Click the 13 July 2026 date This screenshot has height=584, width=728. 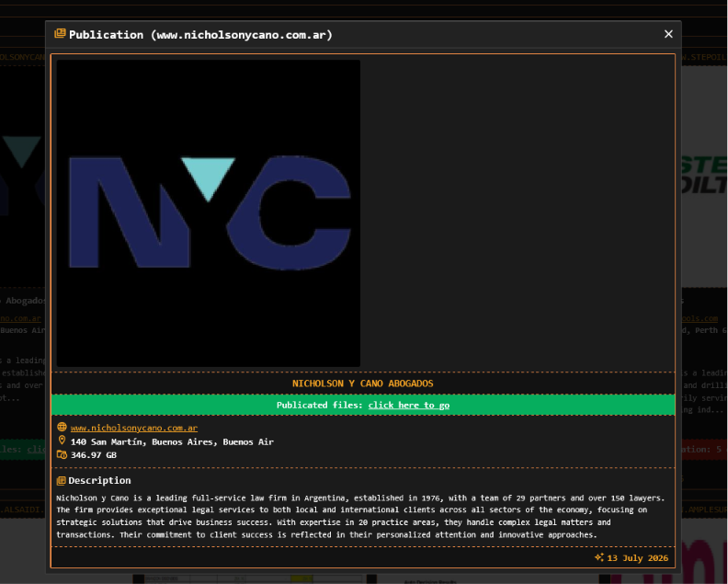(x=638, y=558)
